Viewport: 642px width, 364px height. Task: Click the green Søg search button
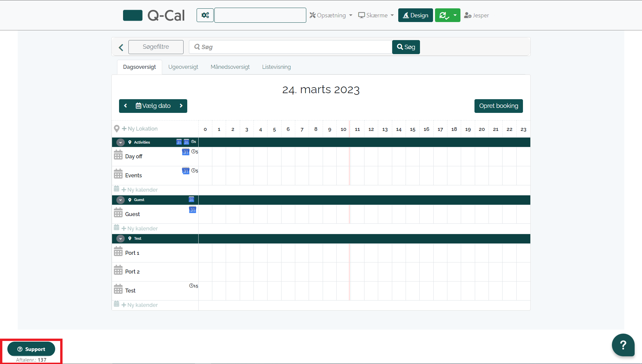[x=406, y=47]
